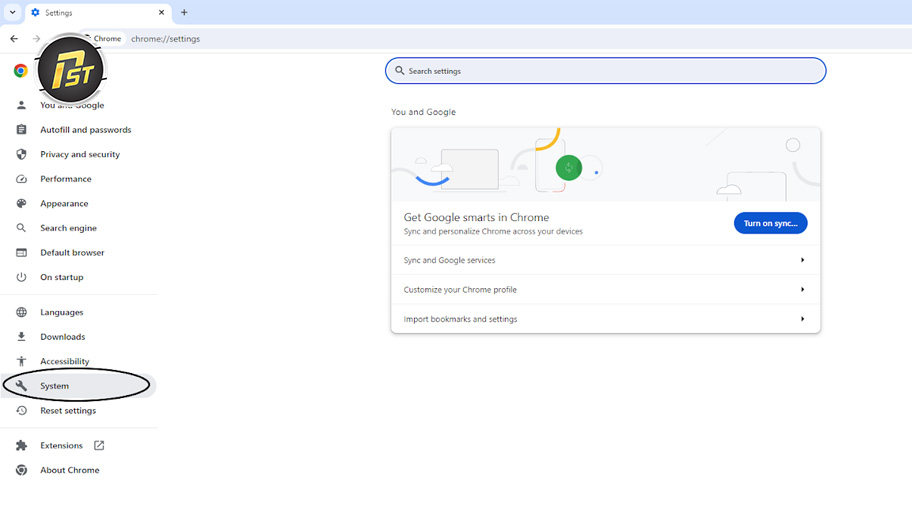Select Search engine in sidebar
The image size is (912, 513).
[x=68, y=228]
